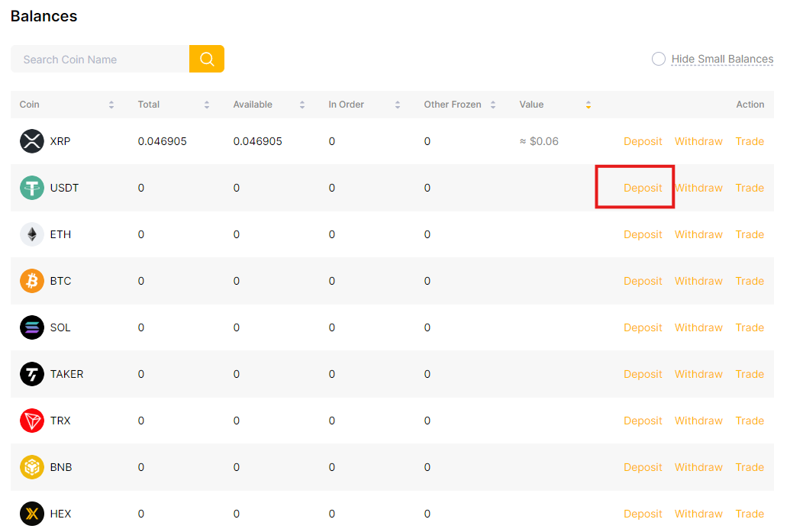The image size is (790, 532).
Task: Open Trade for XRP
Action: tap(750, 141)
